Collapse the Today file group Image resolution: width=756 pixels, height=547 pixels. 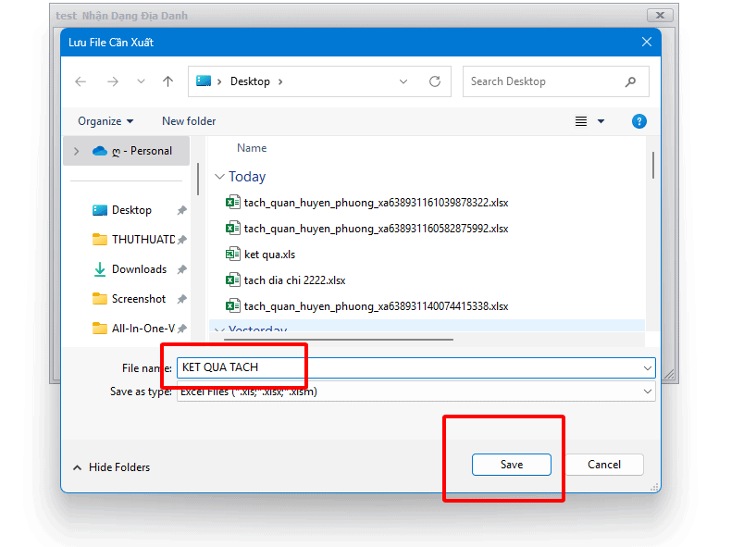219,177
